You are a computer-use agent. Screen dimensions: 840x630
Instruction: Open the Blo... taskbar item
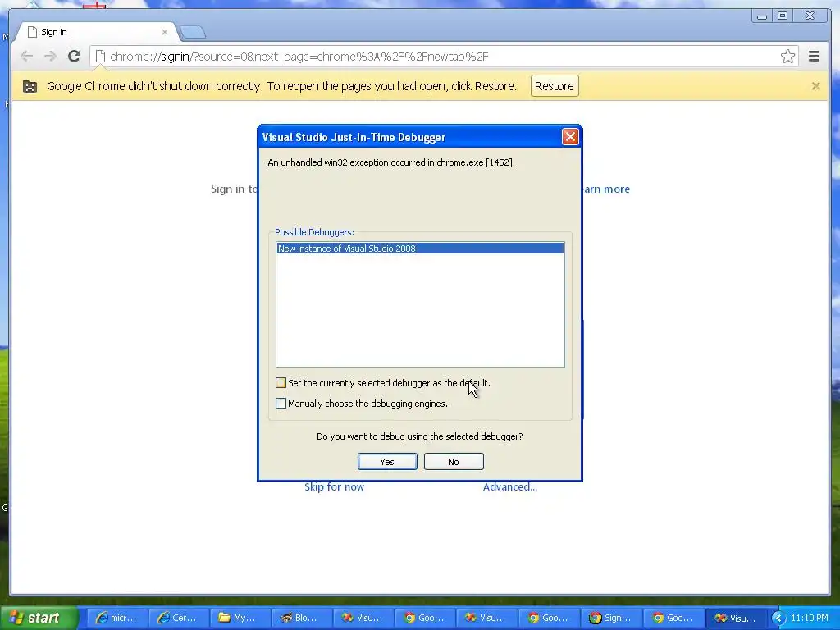click(302, 618)
